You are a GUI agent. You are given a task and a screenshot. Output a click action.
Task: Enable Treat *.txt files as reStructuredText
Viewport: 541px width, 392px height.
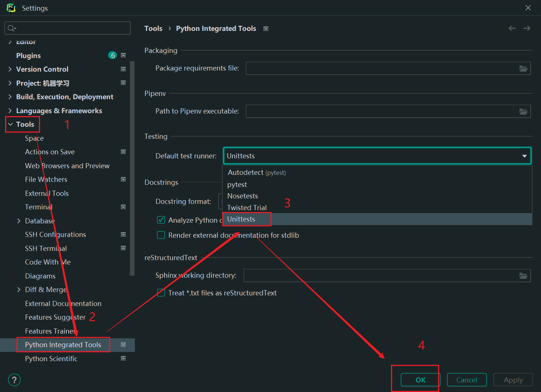(x=161, y=292)
